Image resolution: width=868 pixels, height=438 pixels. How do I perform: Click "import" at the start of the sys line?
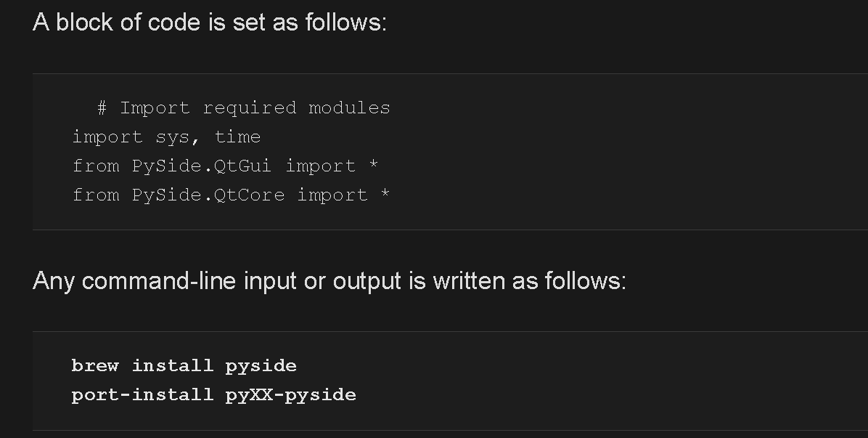[107, 137]
